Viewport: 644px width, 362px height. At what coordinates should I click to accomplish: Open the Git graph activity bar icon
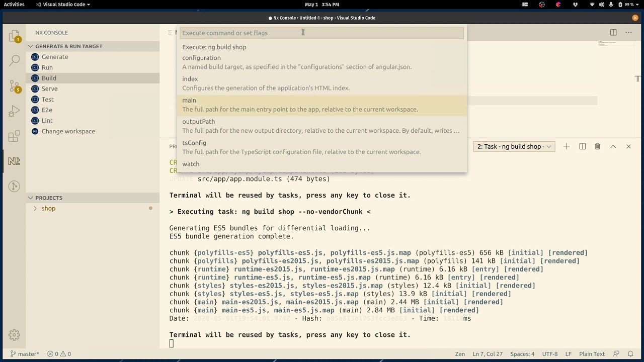point(14,187)
